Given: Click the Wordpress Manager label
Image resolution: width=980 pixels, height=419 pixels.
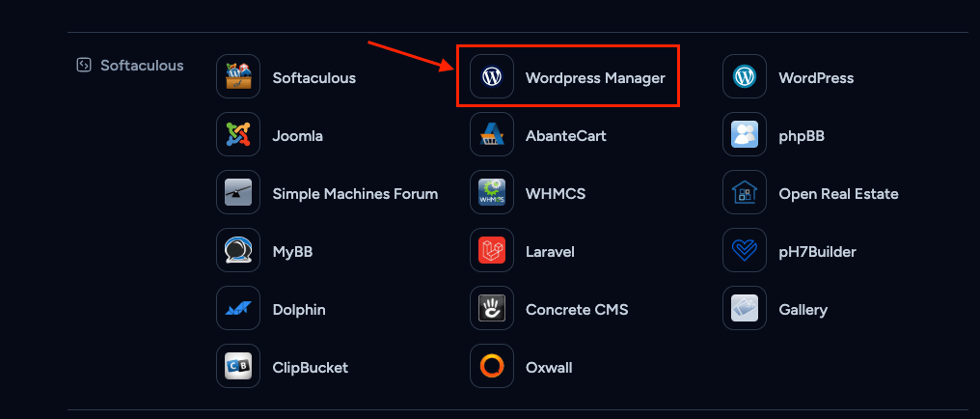Looking at the screenshot, I should tap(595, 78).
